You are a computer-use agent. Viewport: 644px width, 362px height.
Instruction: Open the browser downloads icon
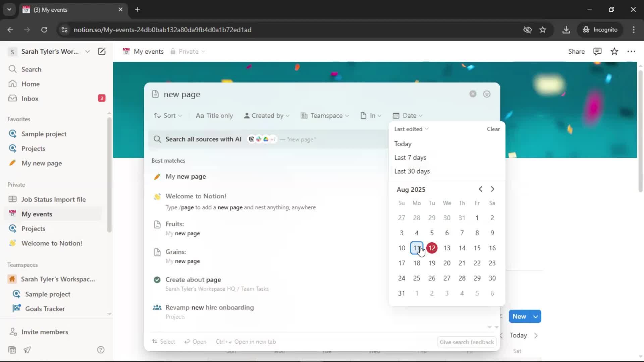[x=566, y=30]
